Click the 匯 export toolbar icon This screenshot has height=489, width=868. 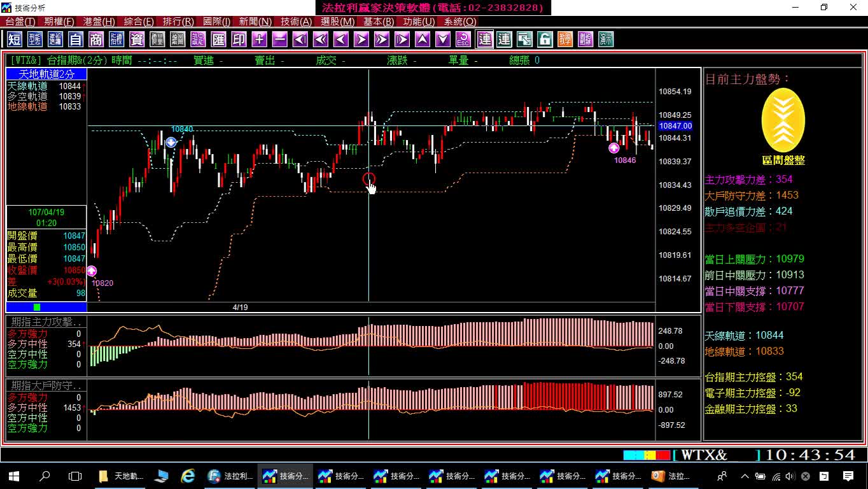[x=218, y=39]
